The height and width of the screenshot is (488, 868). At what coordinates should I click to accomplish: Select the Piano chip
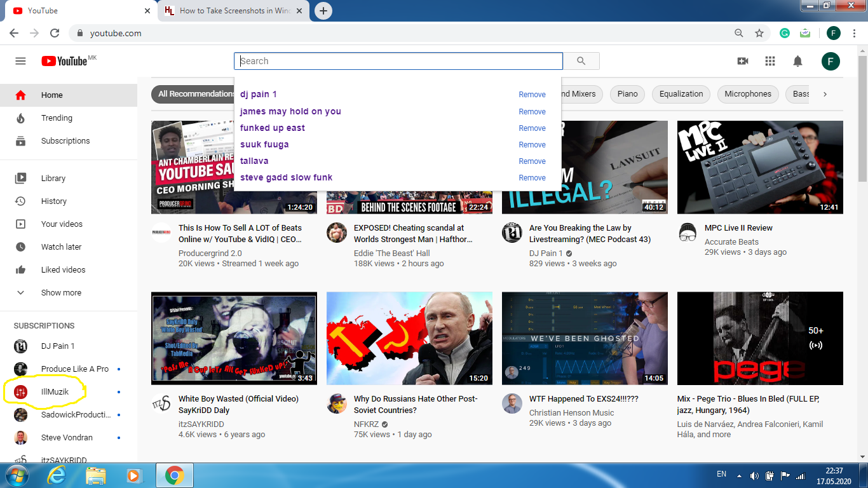coord(627,94)
